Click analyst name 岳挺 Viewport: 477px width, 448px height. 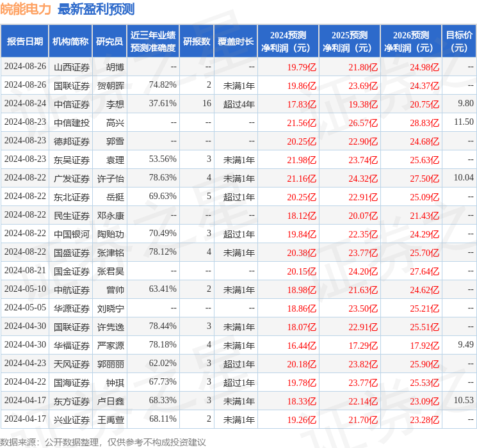[115, 197]
